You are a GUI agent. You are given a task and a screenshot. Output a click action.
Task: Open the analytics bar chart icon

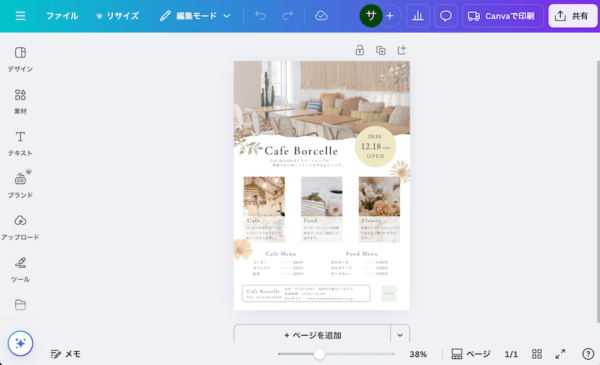point(417,16)
